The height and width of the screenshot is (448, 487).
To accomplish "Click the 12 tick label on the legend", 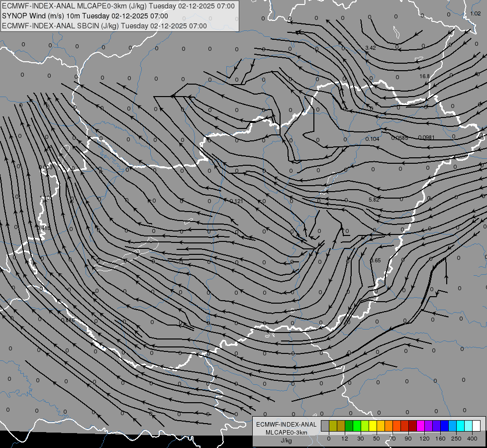I will [345, 439].
